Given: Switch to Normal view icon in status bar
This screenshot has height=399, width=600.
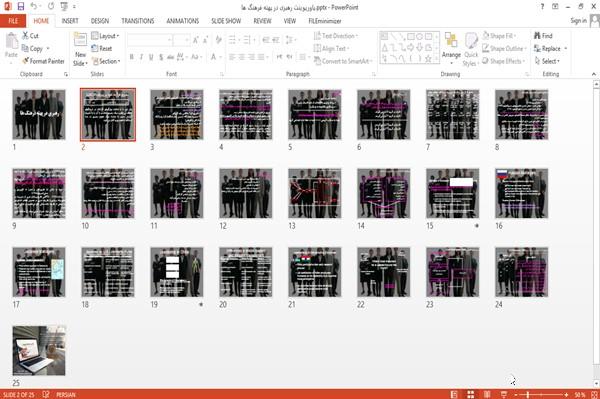Looking at the screenshot, I should (x=454, y=394).
